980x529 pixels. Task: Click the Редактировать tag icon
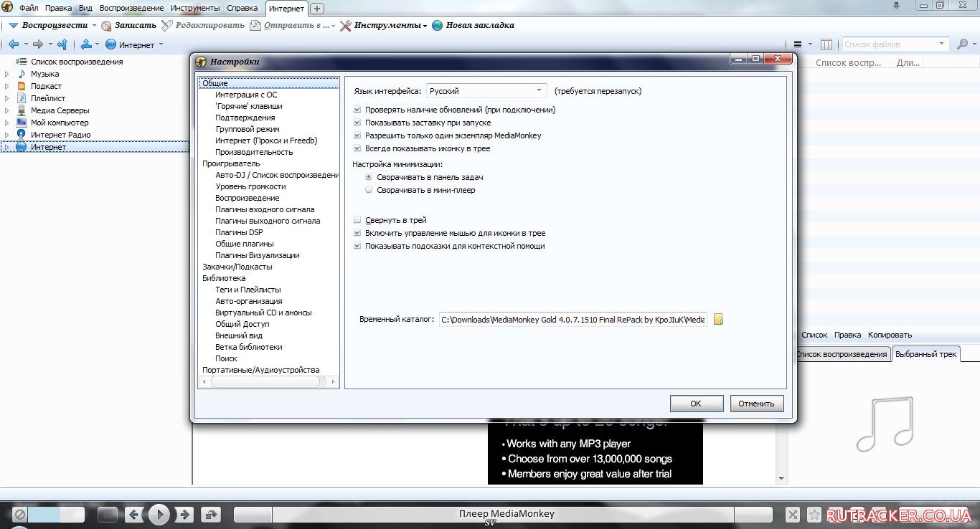167,25
